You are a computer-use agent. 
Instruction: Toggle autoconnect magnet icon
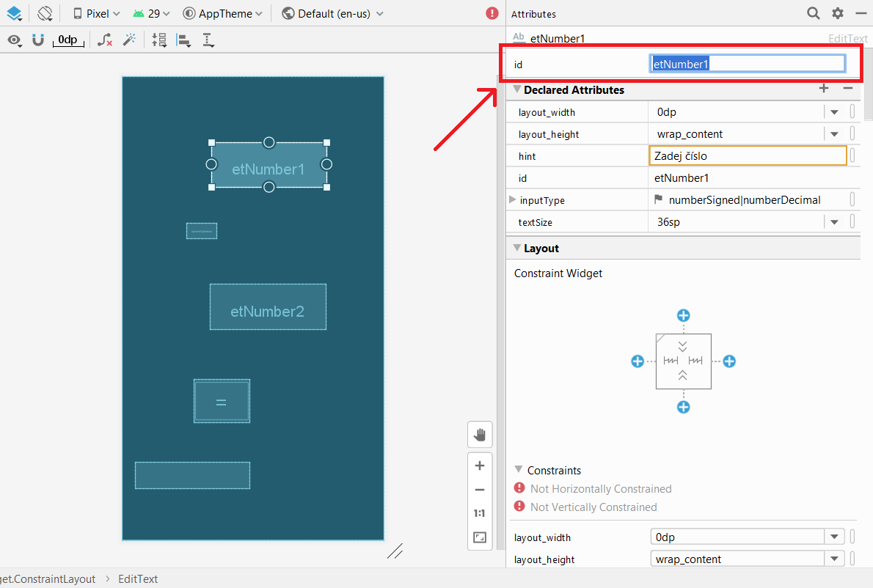coord(38,40)
